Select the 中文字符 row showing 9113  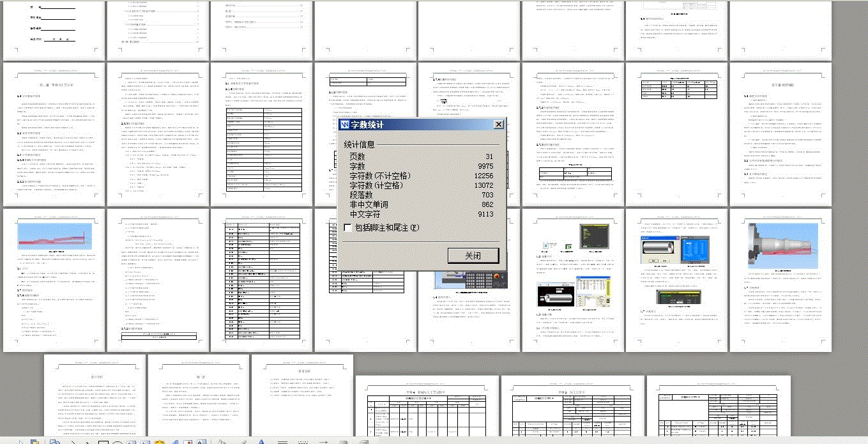coord(421,214)
